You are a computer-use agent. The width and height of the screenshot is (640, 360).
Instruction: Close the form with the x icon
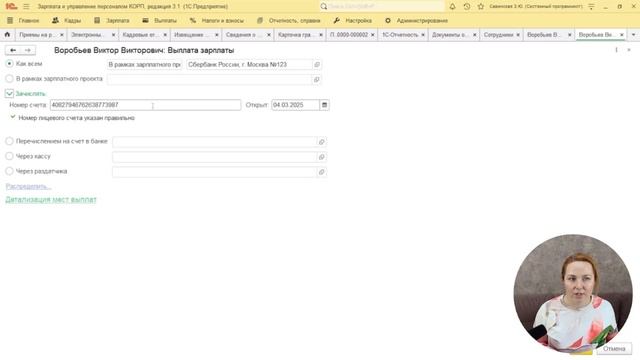629,50
